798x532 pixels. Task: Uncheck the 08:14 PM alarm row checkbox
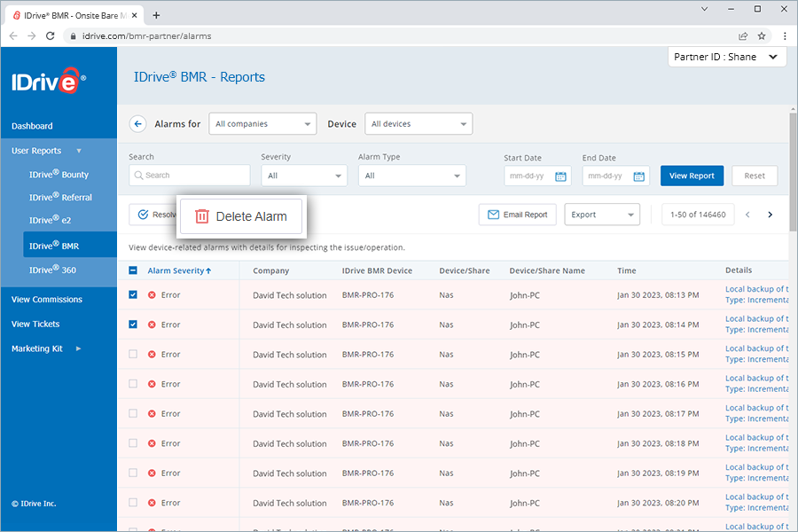pos(133,325)
